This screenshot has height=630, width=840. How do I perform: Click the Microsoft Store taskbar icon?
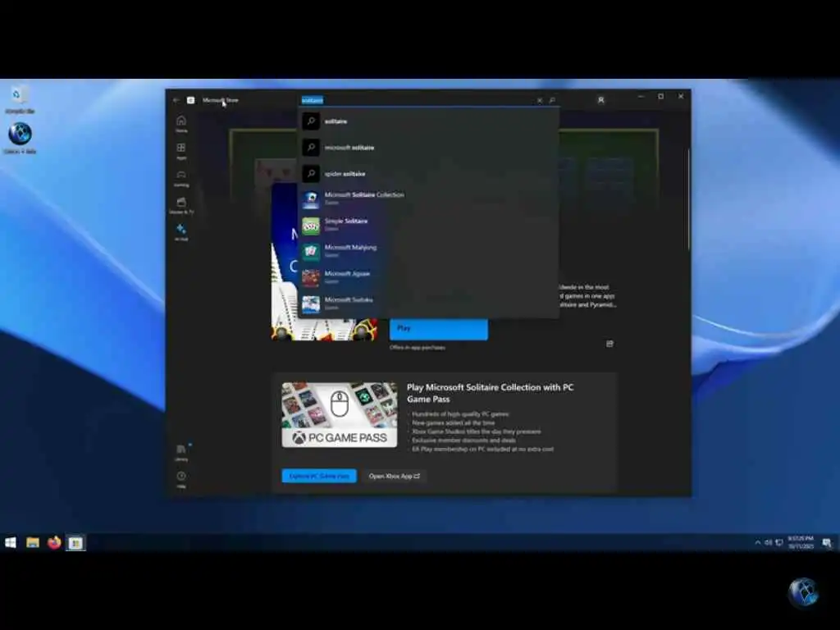coord(75,543)
